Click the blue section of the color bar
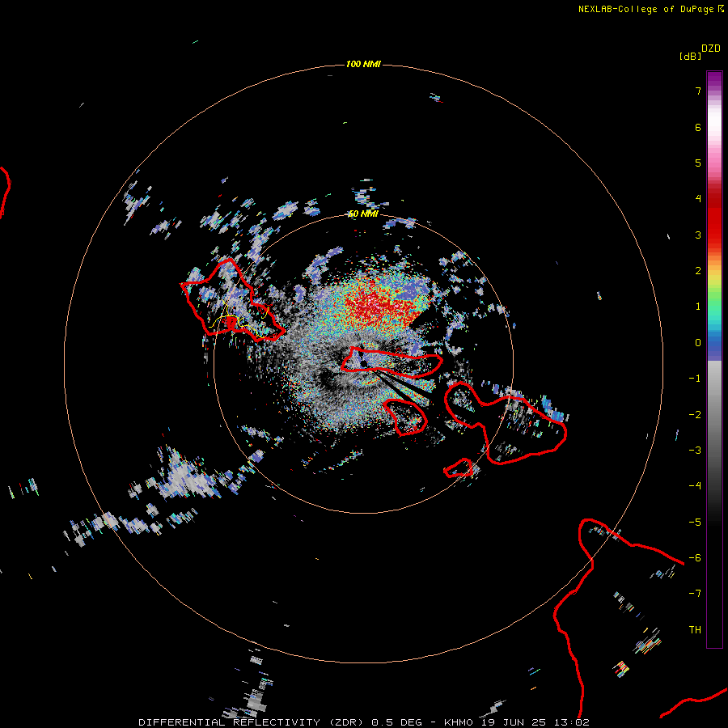This screenshot has width=728, height=728. tap(714, 346)
